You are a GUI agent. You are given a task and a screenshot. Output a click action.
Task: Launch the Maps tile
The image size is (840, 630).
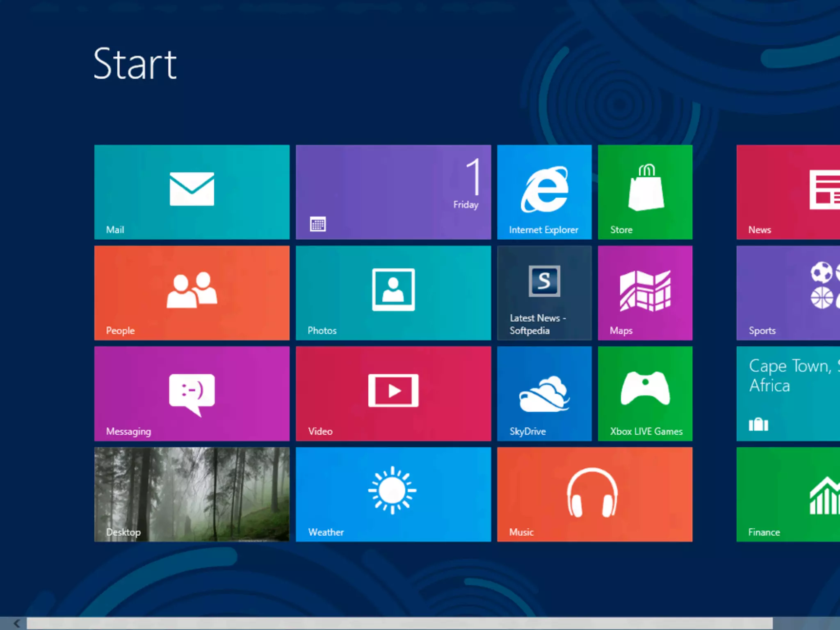645,293
